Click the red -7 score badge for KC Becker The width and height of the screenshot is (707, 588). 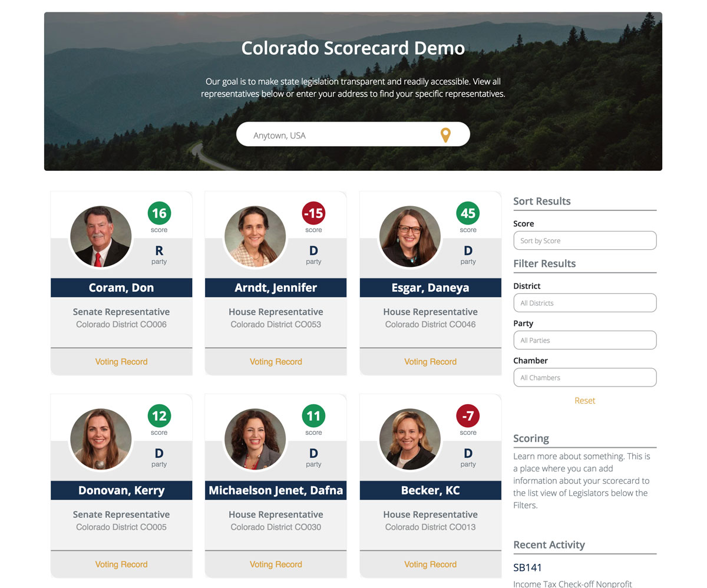pos(468,416)
